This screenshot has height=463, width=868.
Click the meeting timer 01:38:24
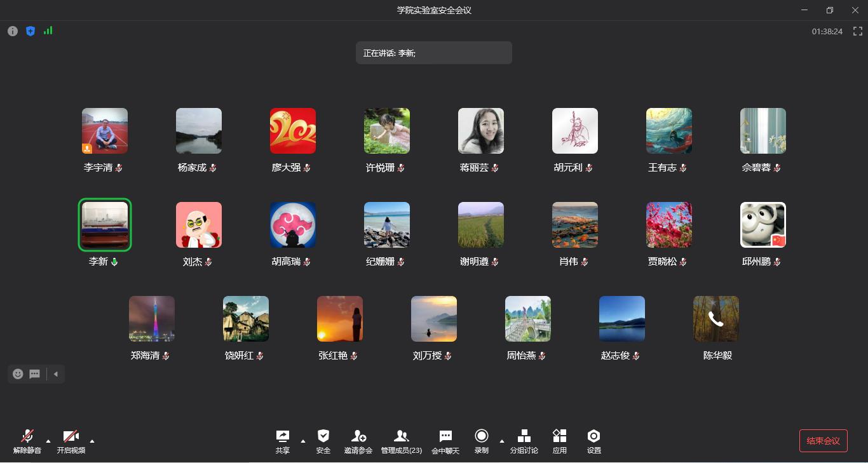[827, 31]
